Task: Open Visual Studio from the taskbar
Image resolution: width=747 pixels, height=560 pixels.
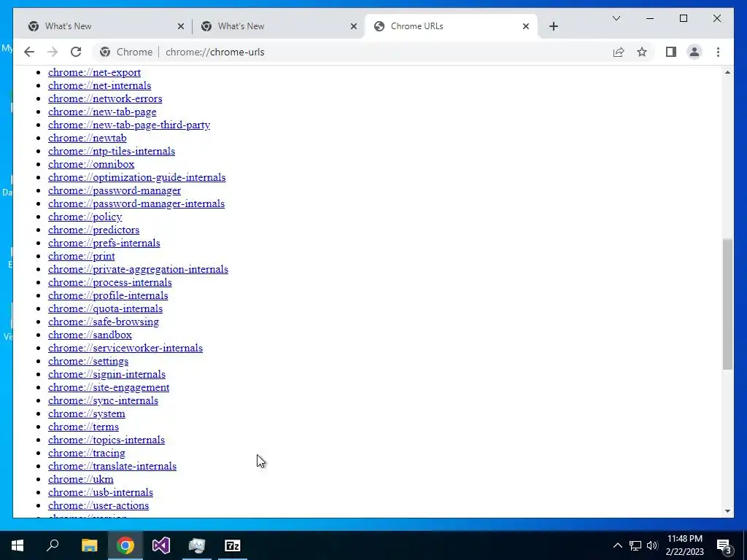Action: pos(161,545)
